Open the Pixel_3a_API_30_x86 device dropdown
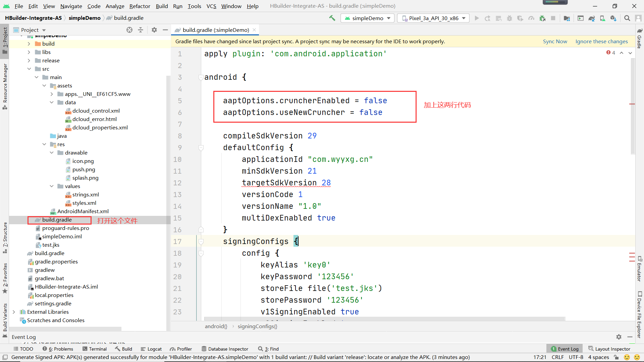This screenshot has height=362, width=644. 433,18
